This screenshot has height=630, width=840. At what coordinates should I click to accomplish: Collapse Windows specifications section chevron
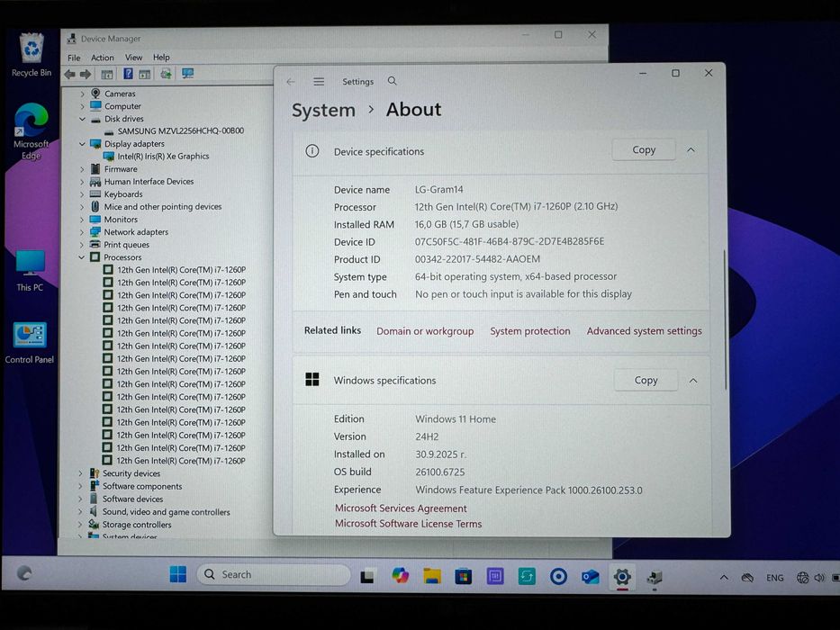click(693, 381)
